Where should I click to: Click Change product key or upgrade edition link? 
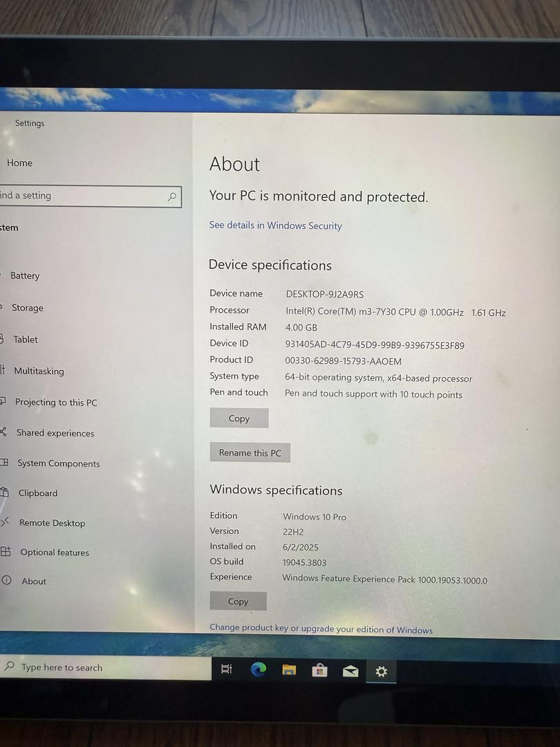[321, 628]
